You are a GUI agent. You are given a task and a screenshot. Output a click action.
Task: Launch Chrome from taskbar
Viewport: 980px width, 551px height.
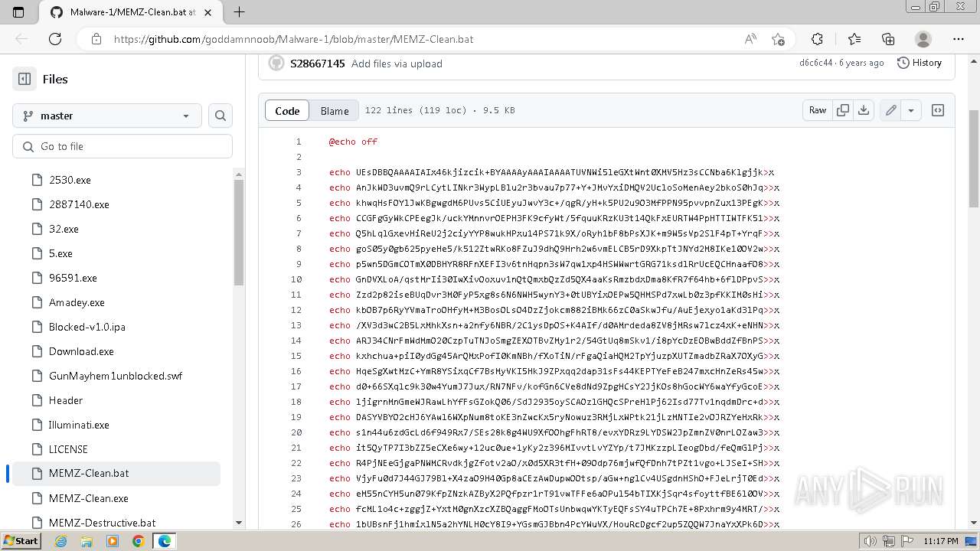tap(138, 541)
